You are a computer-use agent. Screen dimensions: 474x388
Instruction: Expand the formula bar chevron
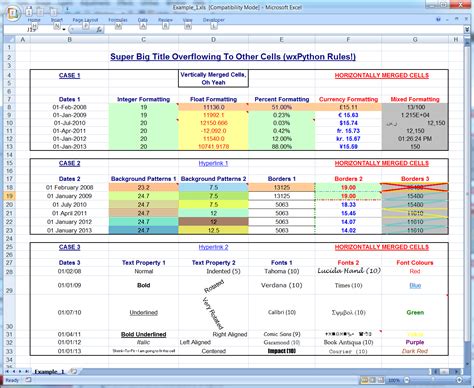tap(467, 30)
